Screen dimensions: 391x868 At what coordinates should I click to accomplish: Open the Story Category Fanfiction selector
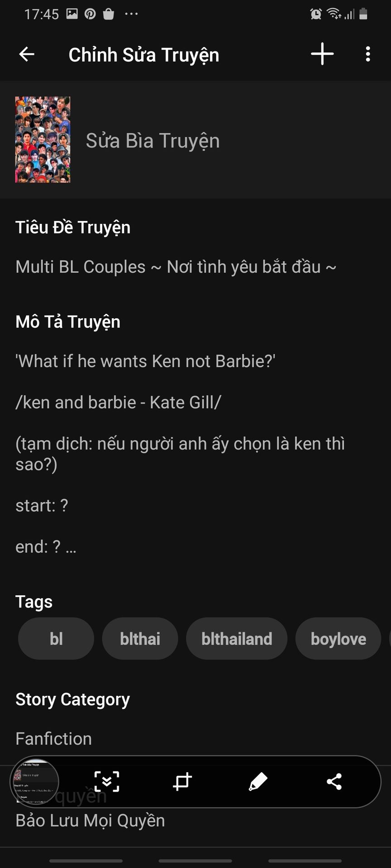click(54, 739)
